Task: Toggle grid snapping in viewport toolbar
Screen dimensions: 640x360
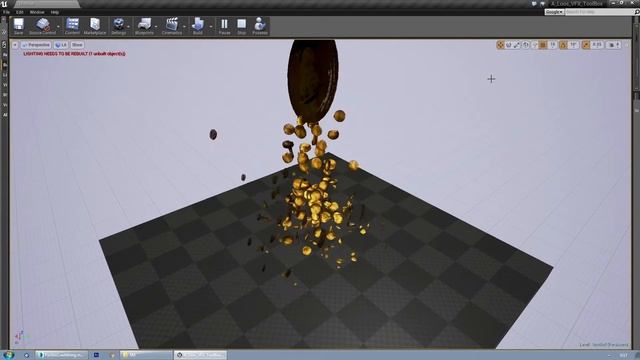Action: 543,45
